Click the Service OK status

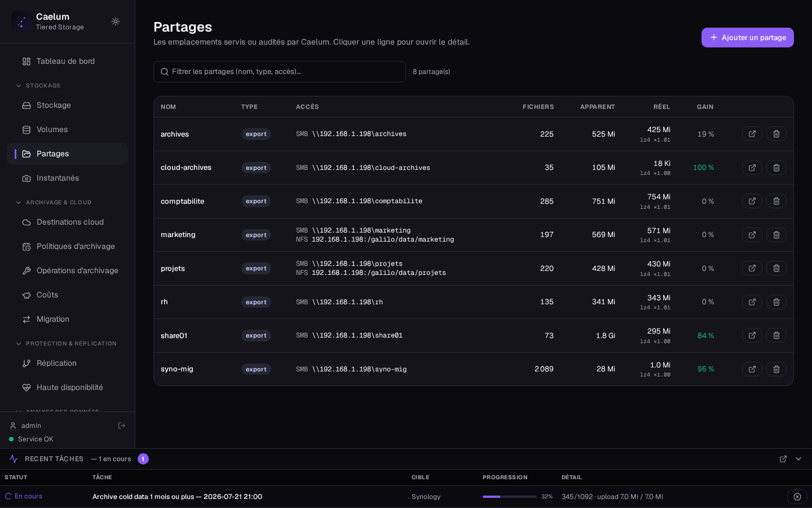(36, 439)
